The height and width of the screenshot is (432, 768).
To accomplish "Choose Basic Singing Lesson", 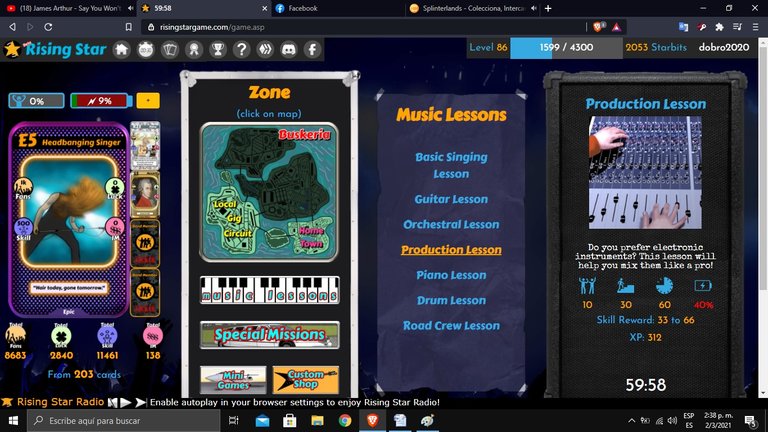I will (x=451, y=165).
